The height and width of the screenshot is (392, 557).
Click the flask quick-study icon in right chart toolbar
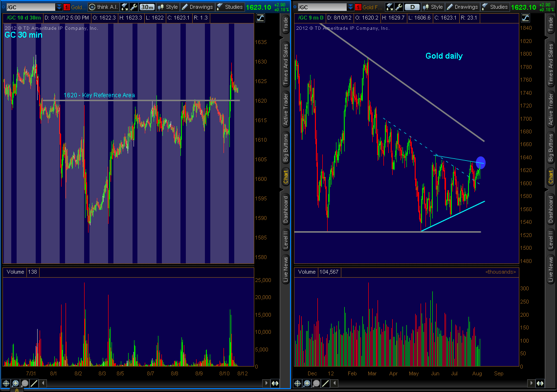(390, 7)
